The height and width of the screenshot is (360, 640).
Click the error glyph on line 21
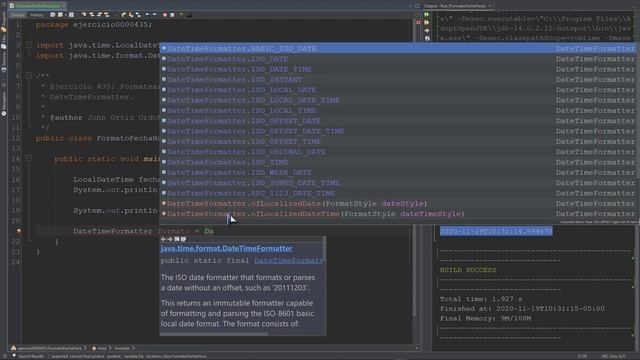click(19, 231)
